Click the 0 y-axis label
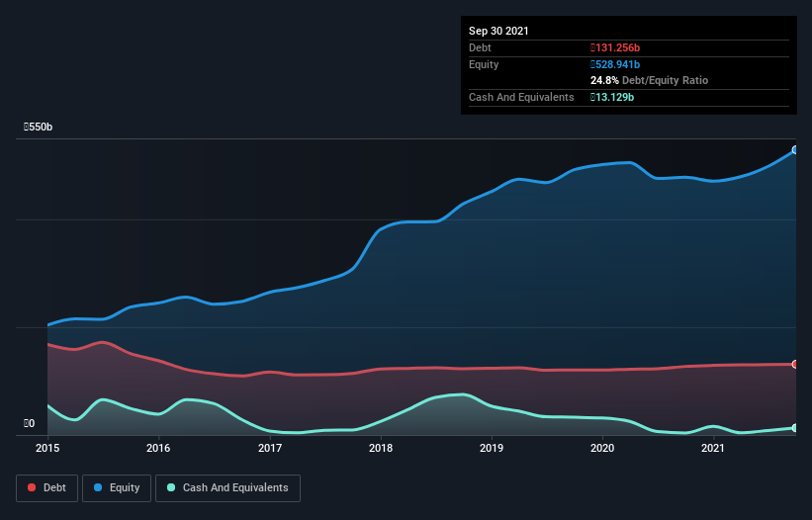The height and width of the screenshot is (520, 812). click(29, 423)
